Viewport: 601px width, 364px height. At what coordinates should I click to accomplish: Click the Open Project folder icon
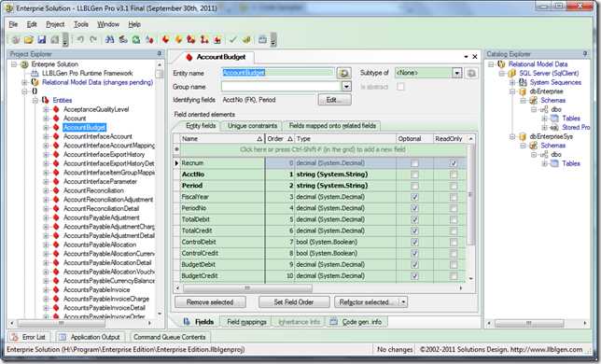pos(29,39)
